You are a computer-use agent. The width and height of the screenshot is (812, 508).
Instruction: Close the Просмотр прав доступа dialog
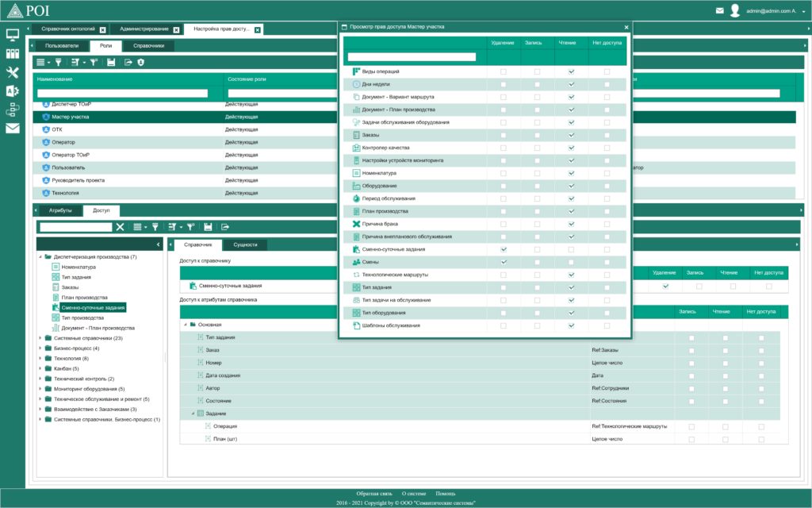[x=626, y=27]
